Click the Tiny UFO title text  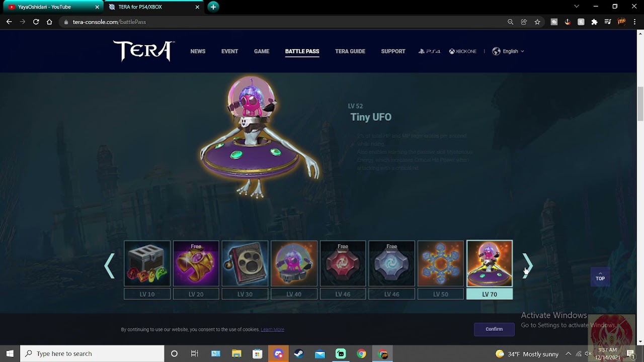371,117
